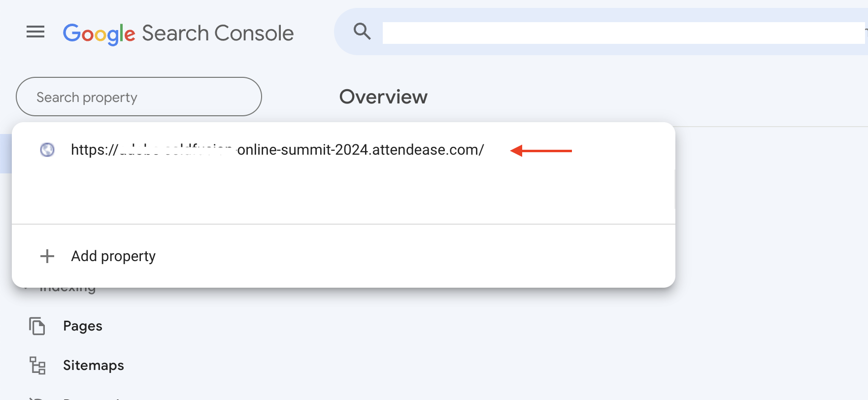
Task: Click the globe icon beside the property URL
Action: 47,150
